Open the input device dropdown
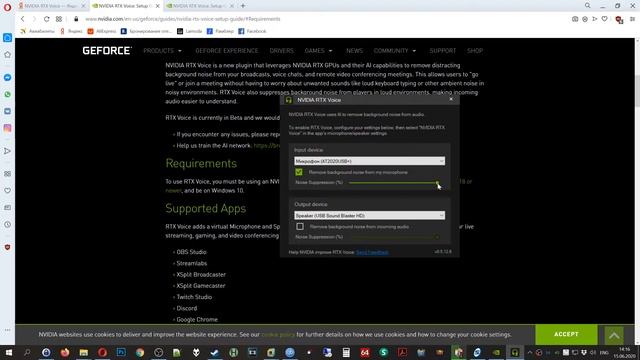 coord(369,161)
